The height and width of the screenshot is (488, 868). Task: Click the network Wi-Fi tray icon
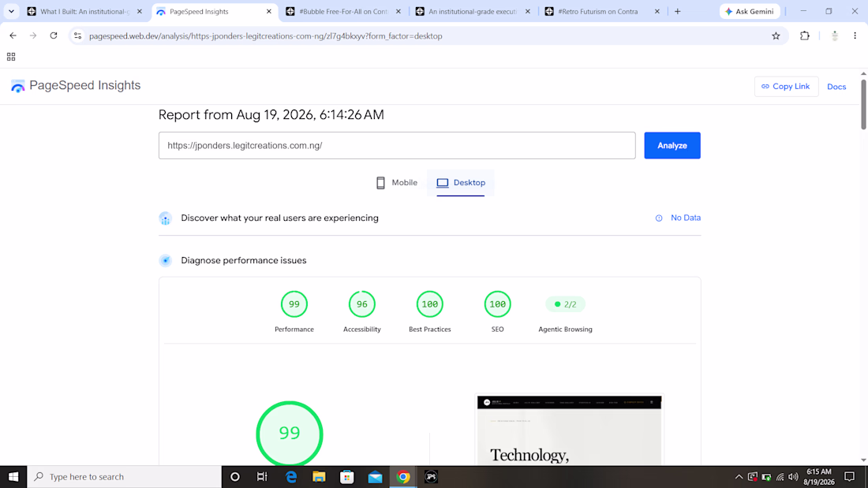coord(780,476)
